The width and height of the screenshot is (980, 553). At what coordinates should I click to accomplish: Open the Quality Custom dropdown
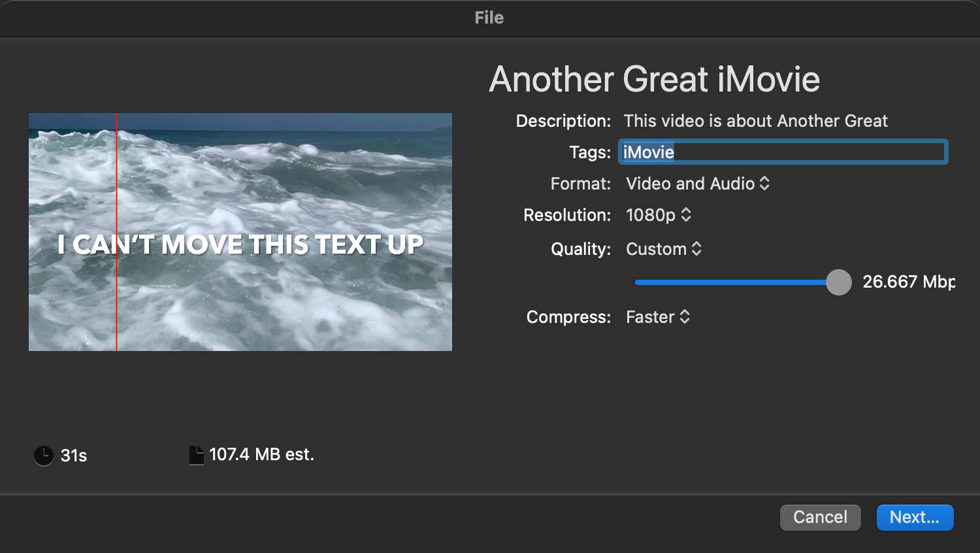(664, 249)
